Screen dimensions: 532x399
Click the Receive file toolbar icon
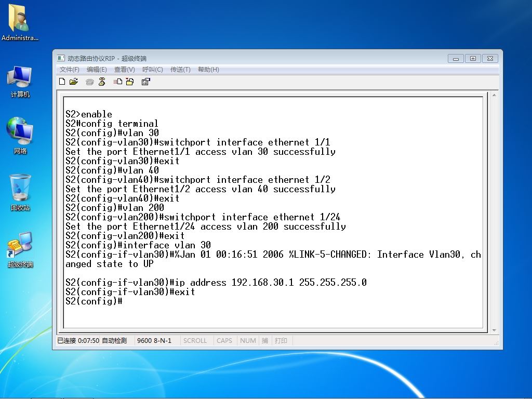click(129, 82)
